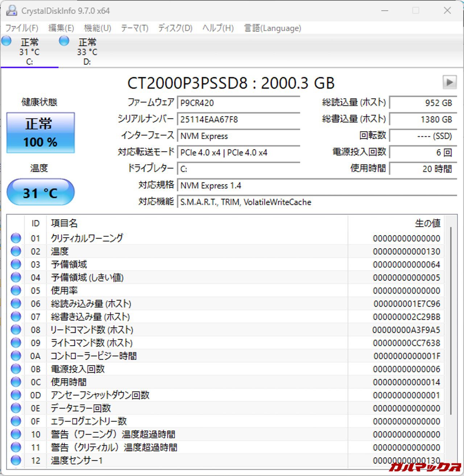464x476 pixels.
Task: Click the 項目名 column header
Action: coord(197,223)
